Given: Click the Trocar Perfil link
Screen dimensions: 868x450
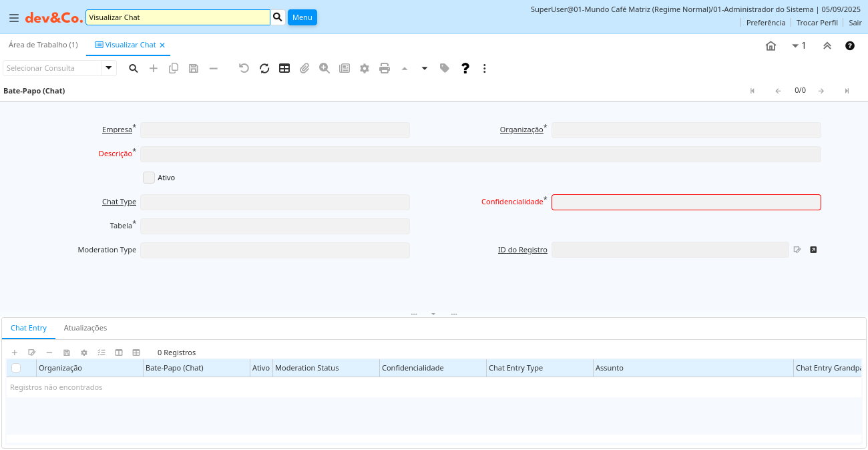Looking at the screenshot, I should coord(817,22).
